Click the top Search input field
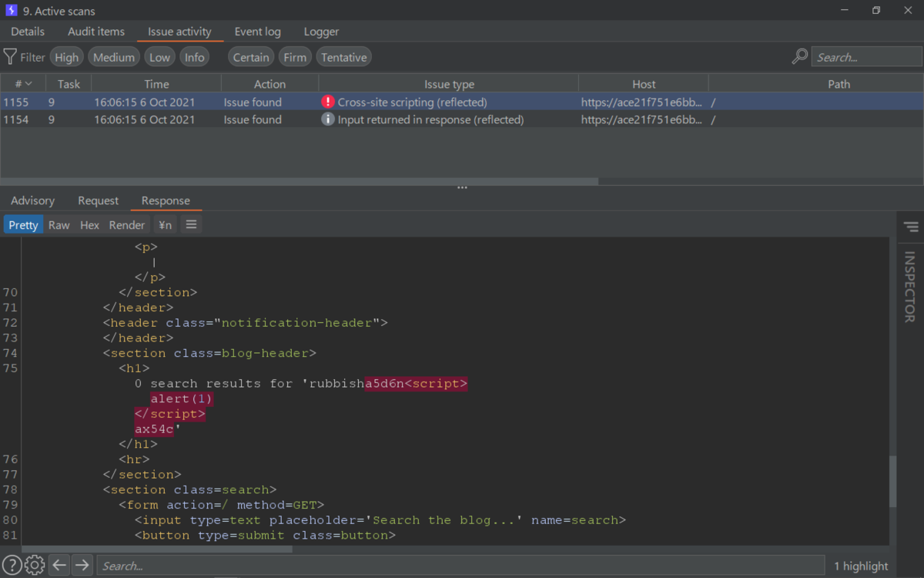 pos(866,57)
